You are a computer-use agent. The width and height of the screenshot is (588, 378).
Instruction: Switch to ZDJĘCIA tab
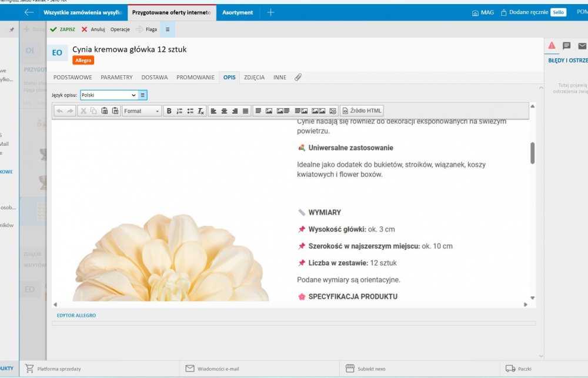(x=254, y=77)
